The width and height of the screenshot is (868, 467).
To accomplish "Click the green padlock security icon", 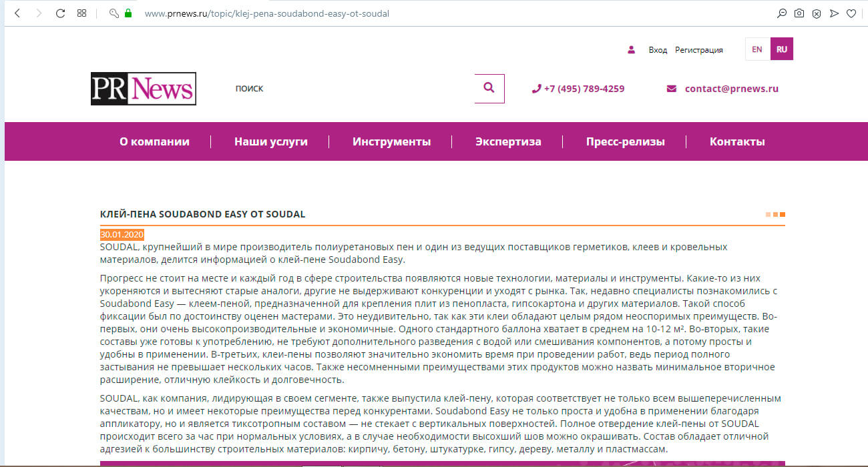I will pos(128,13).
